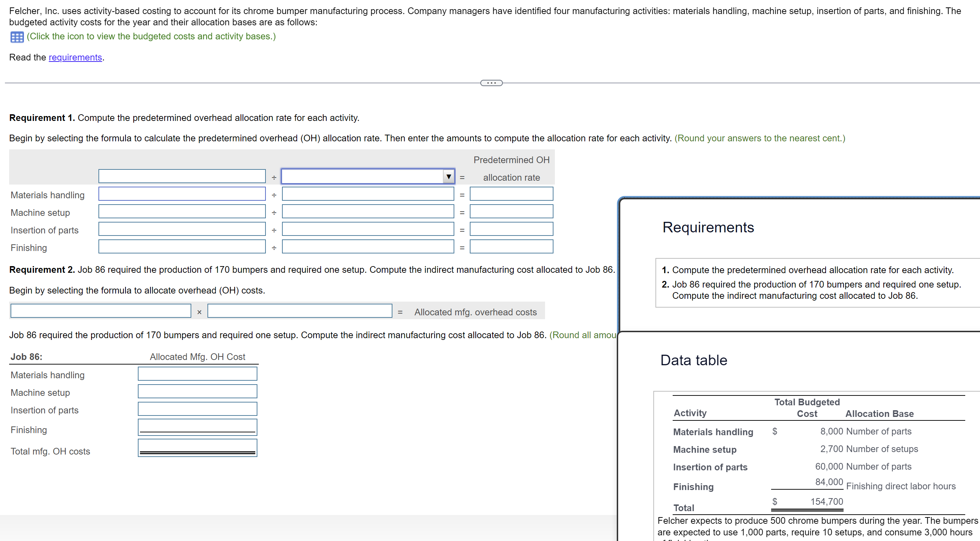Image resolution: width=980 pixels, height=541 pixels.
Task: Click Job 86 Insertion of parts field
Action: coord(198,409)
